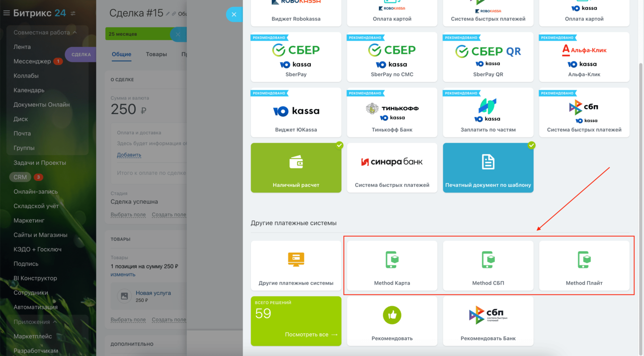Open the CRM sidebar item
The width and height of the screenshot is (644, 356).
pos(20,177)
